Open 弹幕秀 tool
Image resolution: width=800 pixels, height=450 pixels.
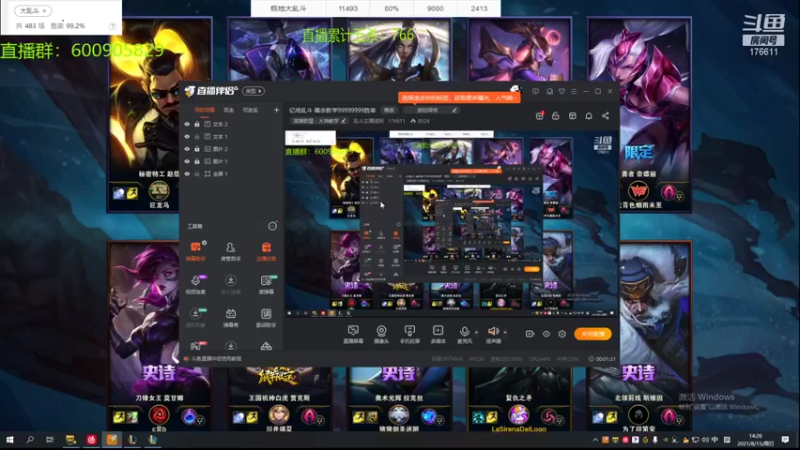[x=231, y=317]
